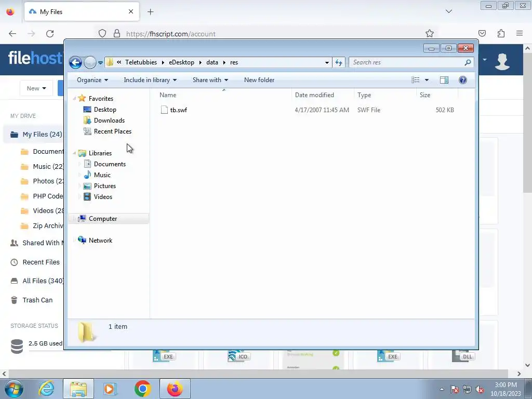Refresh the res folder view
Image resolution: width=532 pixels, height=399 pixels.
click(x=339, y=62)
